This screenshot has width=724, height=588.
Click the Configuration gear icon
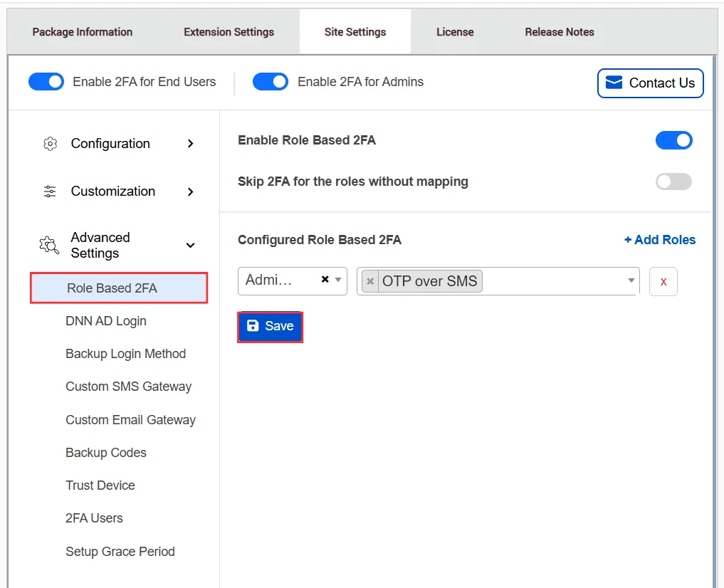click(49, 143)
